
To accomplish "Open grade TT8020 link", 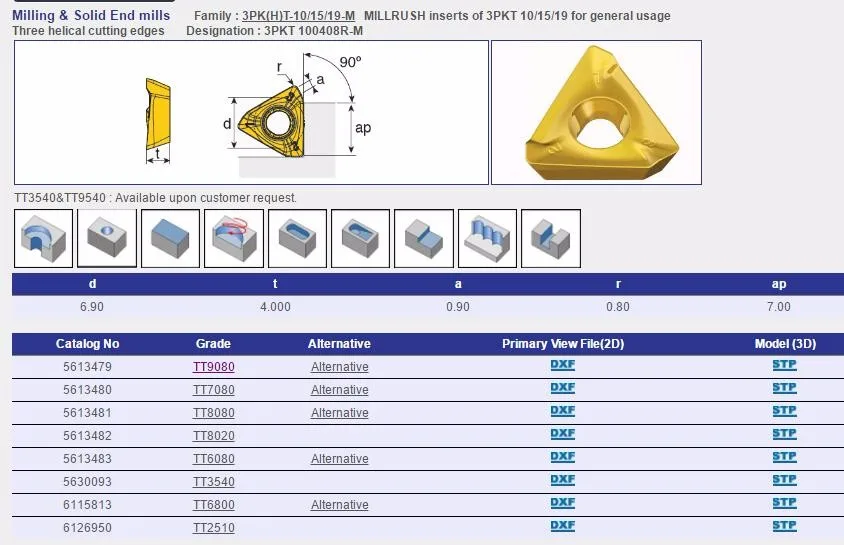I will coord(214,436).
